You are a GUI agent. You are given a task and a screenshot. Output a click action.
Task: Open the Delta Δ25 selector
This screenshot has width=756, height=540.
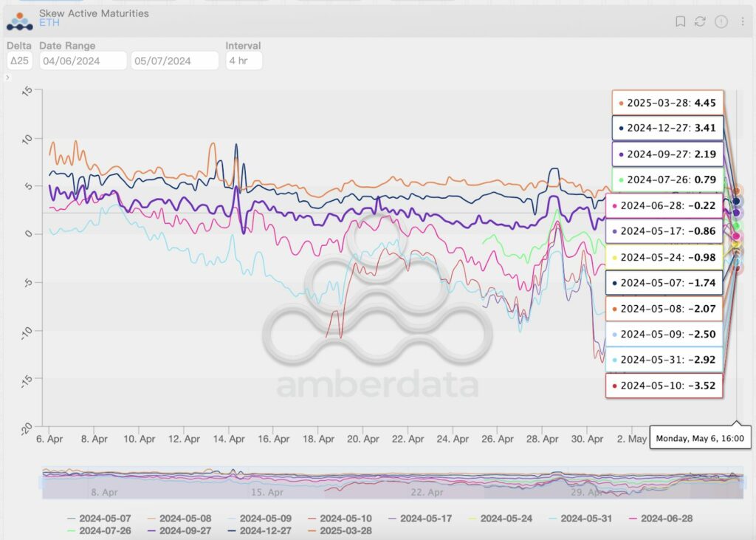click(x=19, y=61)
